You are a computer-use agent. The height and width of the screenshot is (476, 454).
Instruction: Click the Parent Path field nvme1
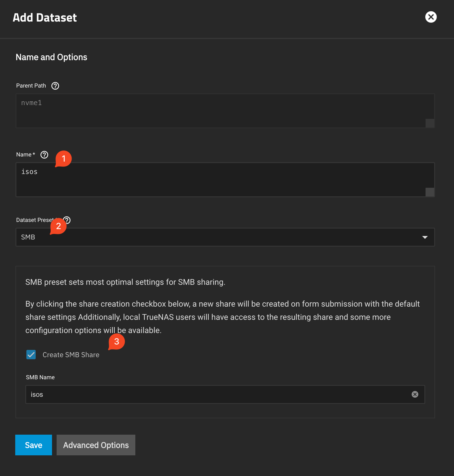coord(225,111)
